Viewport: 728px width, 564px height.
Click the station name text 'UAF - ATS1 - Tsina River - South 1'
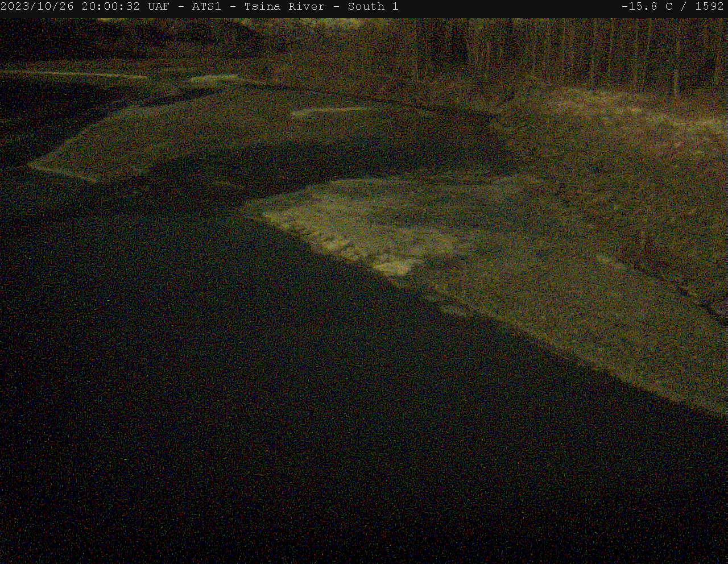click(x=273, y=7)
